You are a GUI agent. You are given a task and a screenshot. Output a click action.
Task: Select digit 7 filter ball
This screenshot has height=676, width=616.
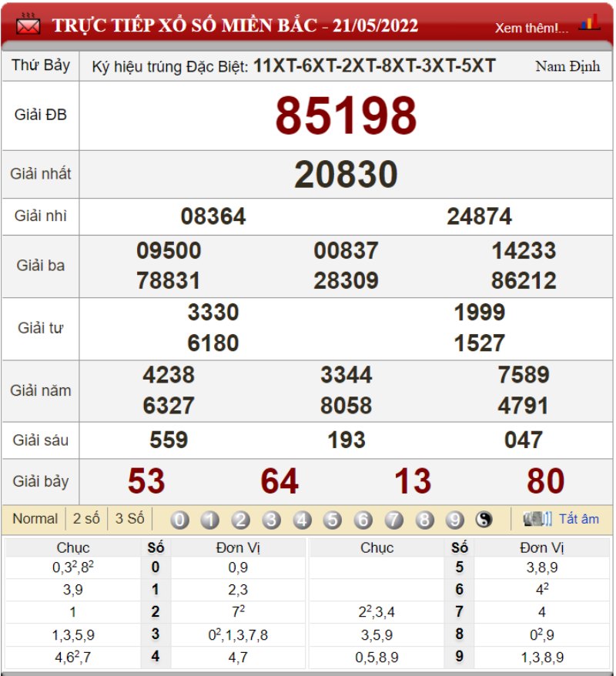click(x=393, y=520)
